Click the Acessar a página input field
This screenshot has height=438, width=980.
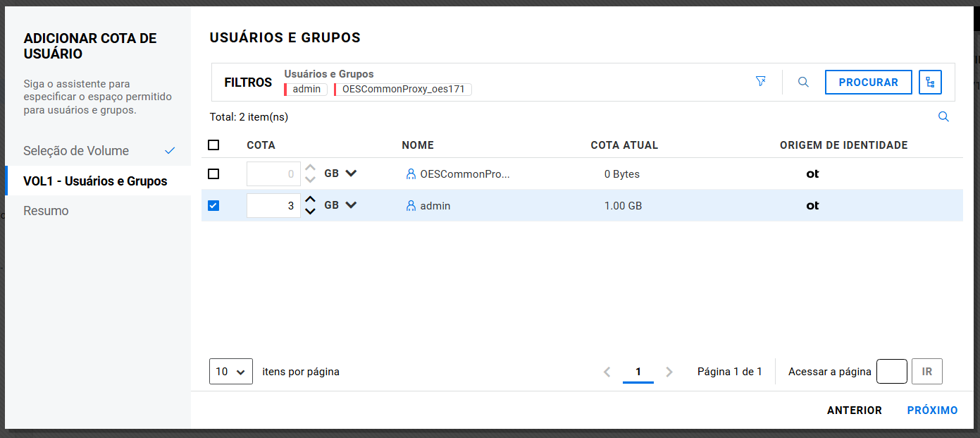click(891, 372)
